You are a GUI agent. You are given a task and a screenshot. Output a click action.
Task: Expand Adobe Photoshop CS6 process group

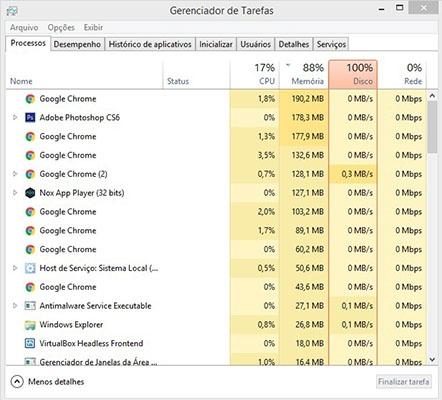tap(15, 117)
